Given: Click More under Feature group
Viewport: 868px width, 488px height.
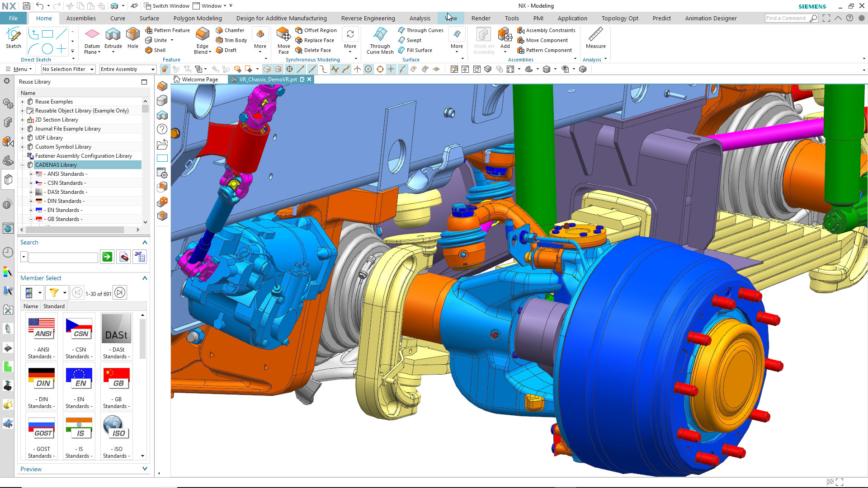Looking at the screenshot, I should click(x=260, y=41).
